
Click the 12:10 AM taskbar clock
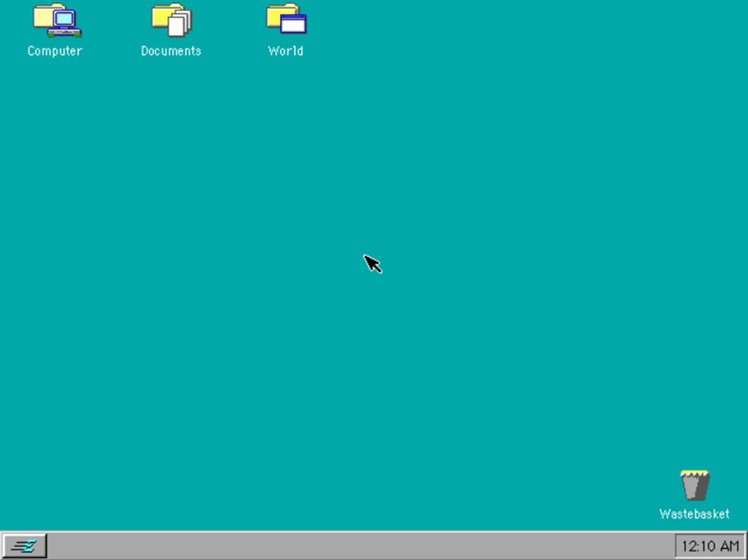click(710, 546)
